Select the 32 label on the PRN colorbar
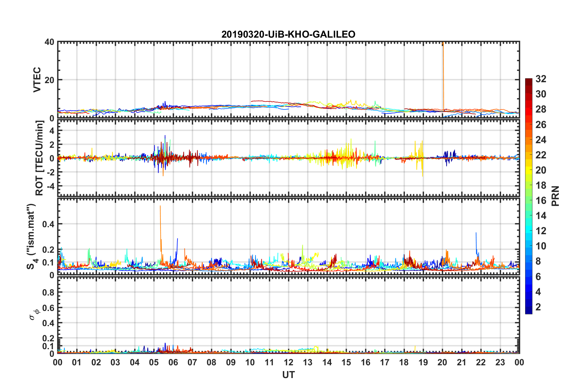 pyautogui.click(x=541, y=79)
